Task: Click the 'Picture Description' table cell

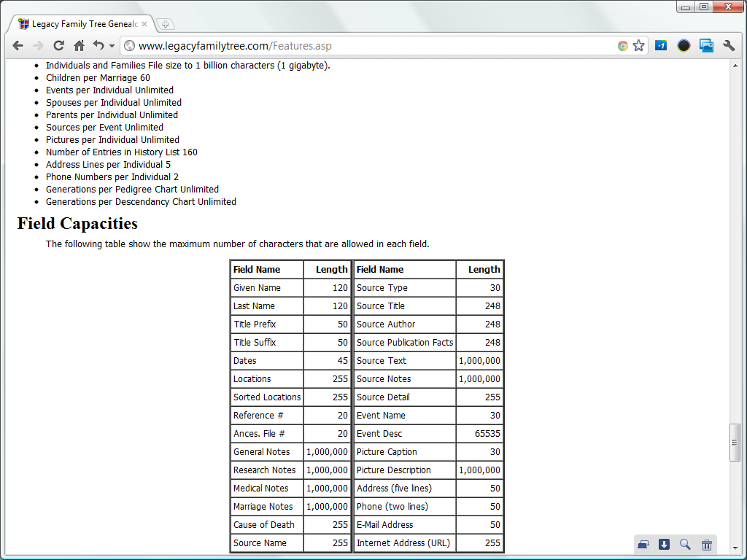Action: [x=405, y=470]
